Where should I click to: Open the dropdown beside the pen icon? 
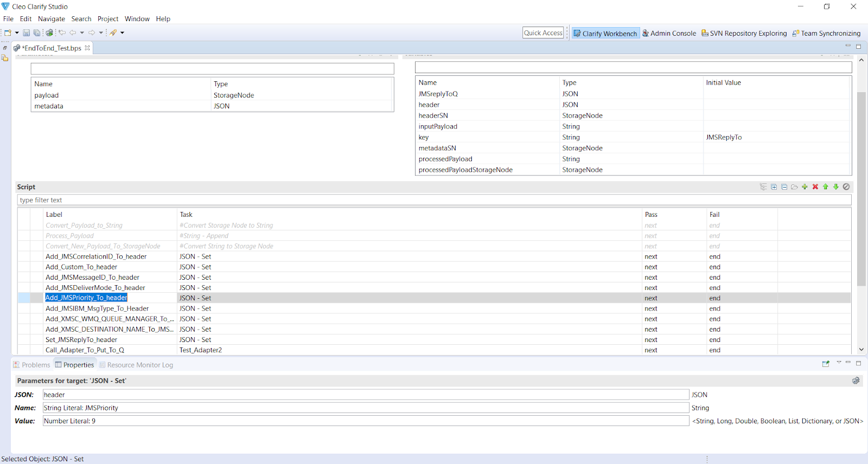122,33
